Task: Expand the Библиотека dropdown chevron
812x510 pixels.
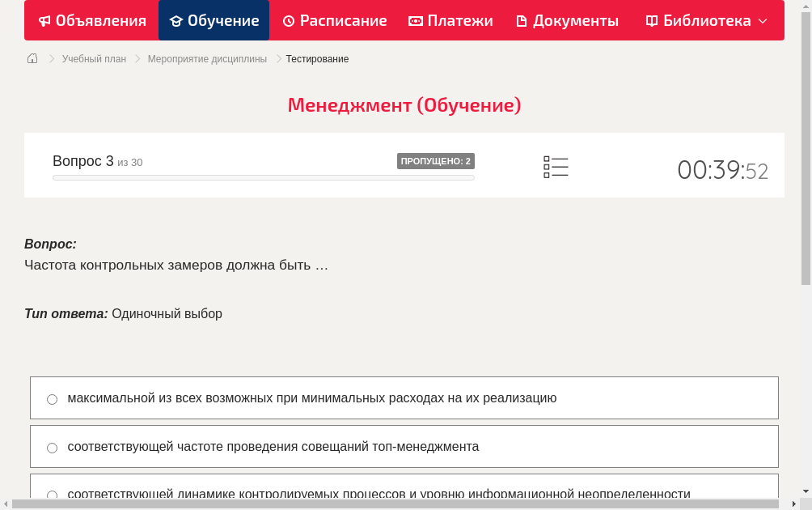Action: pyautogui.click(x=760, y=20)
